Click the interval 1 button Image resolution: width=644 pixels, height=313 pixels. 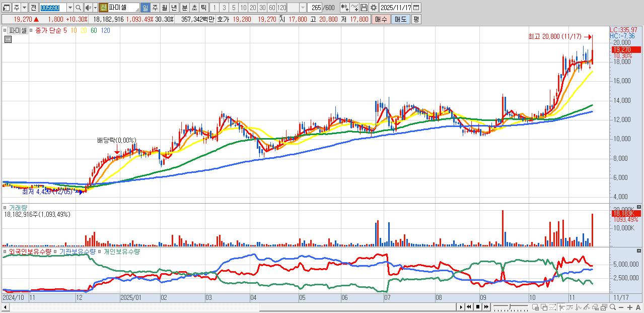click(x=214, y=8)
